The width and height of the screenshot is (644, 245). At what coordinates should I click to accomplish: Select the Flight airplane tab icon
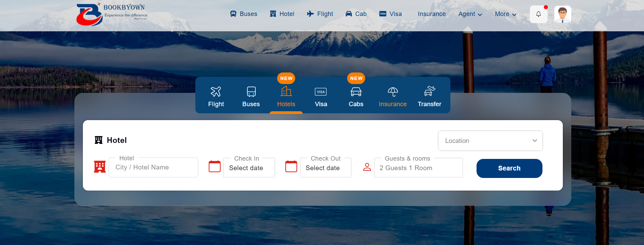coord(216,92)
